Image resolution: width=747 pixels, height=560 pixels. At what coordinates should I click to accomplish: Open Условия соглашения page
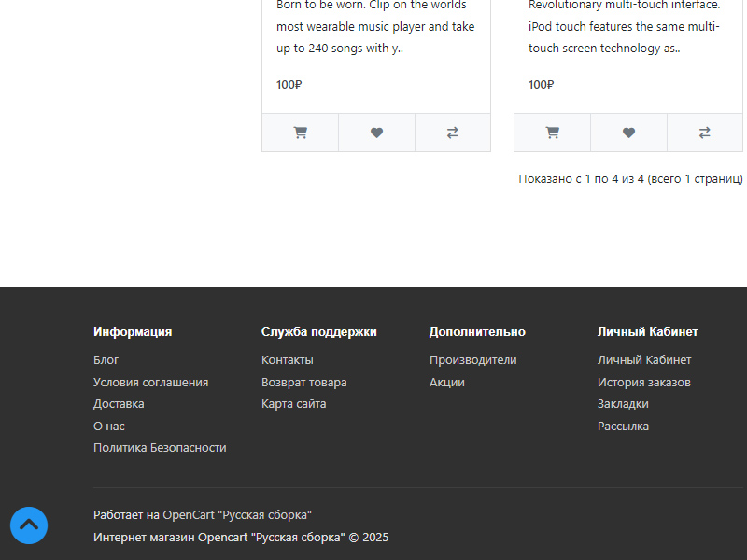150,383
